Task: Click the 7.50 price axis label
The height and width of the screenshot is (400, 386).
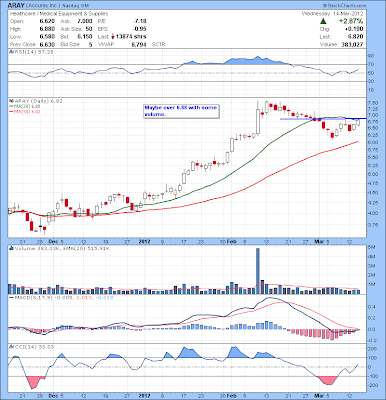Action: pyautogui.click(x=374, y=103)
